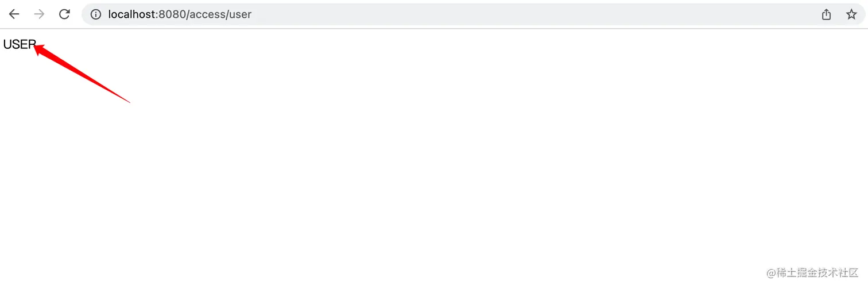Bookmark this page with the star icon
Screen dimensions: 868x288
click(x=851, y=14)
